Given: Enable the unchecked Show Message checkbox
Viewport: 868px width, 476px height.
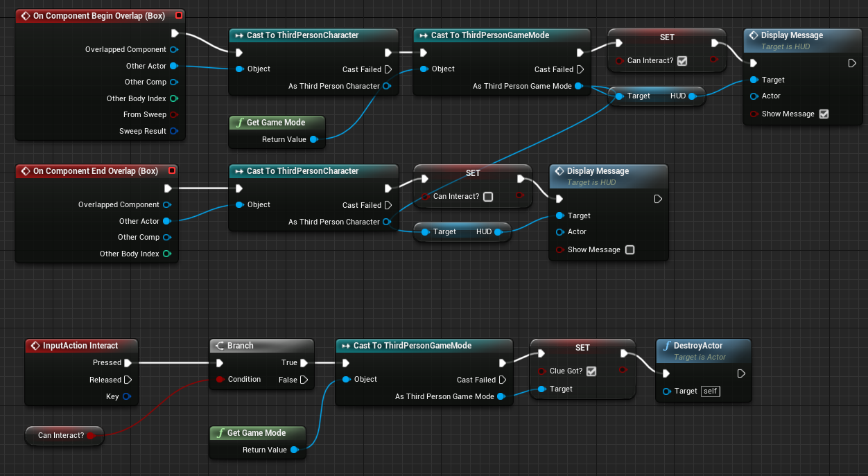Looking at the screenshot, I should [x=630, y=249].
